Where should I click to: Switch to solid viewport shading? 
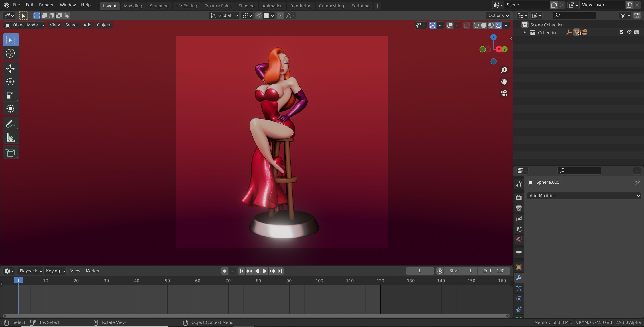(484, 25)
